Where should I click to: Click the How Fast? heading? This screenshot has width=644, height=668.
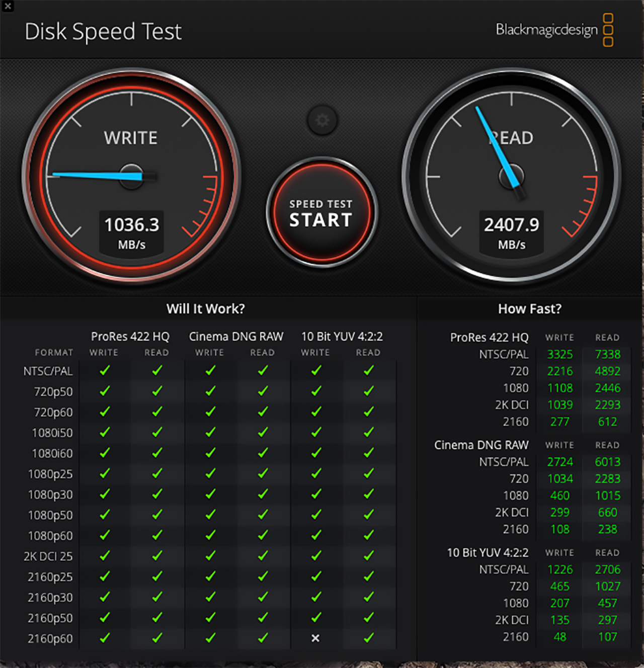click(529, 308)
